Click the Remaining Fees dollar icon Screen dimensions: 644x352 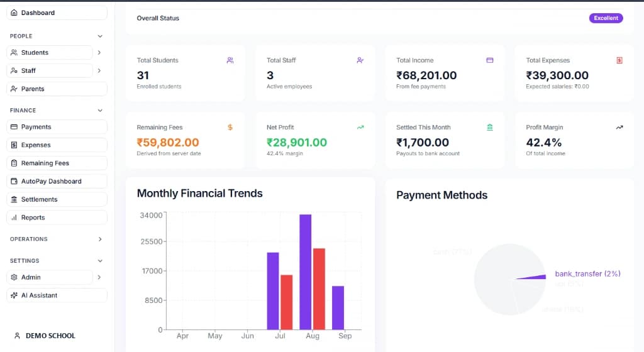click(230, 127)
